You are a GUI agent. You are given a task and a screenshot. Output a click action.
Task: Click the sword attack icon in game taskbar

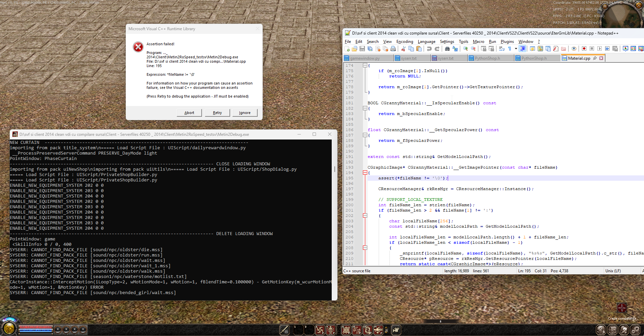(x=284, y=330)
